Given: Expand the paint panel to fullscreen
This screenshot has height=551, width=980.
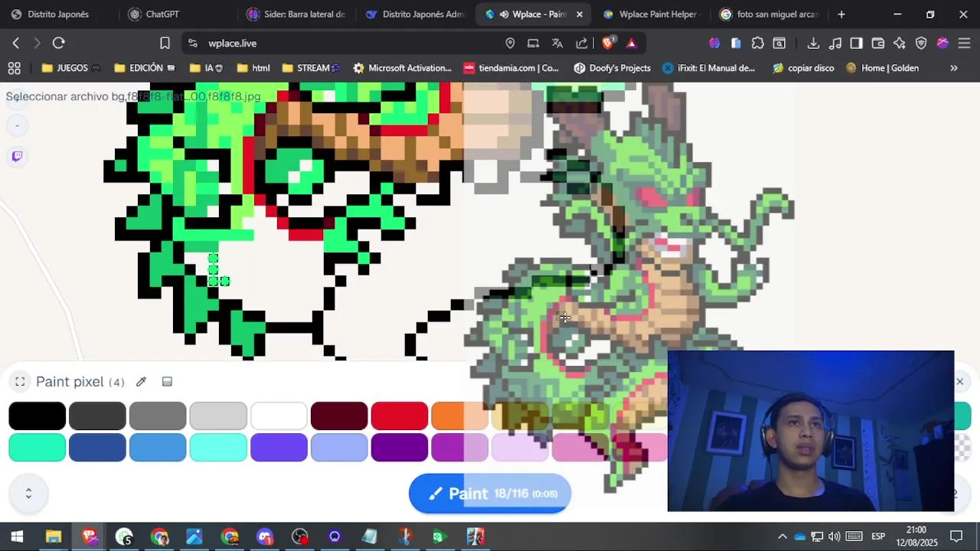Looking at the screenshot, I should tap(20, 382).
